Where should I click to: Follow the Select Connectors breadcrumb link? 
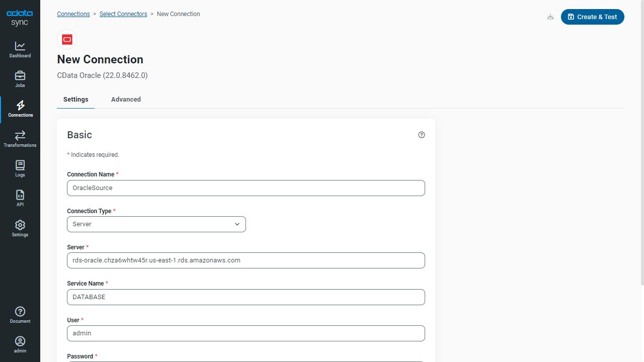click(123, 14)
